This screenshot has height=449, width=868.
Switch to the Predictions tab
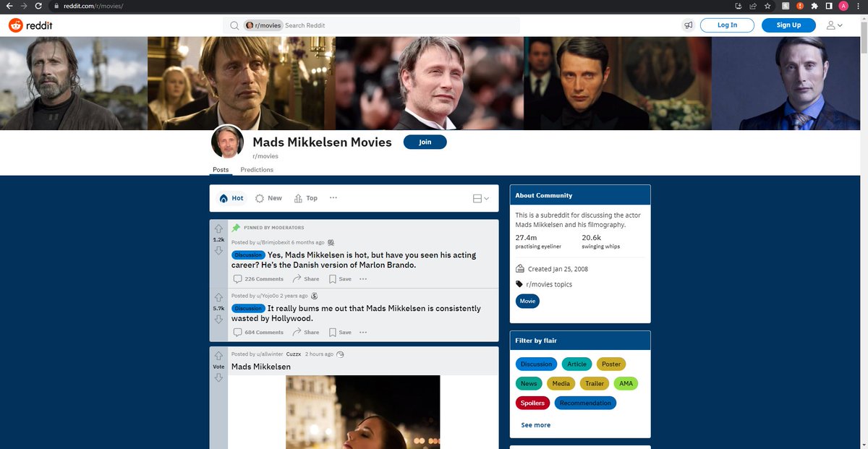tap(257, 170)
